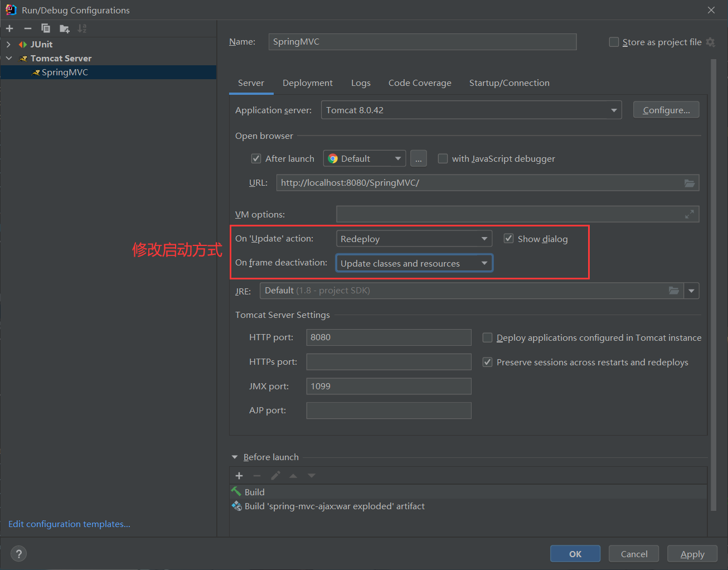Image resolution: width=728 pixels, height=570 pixels.
Task: Uncheck Show dialog checkbox
Action: point(508,239)
